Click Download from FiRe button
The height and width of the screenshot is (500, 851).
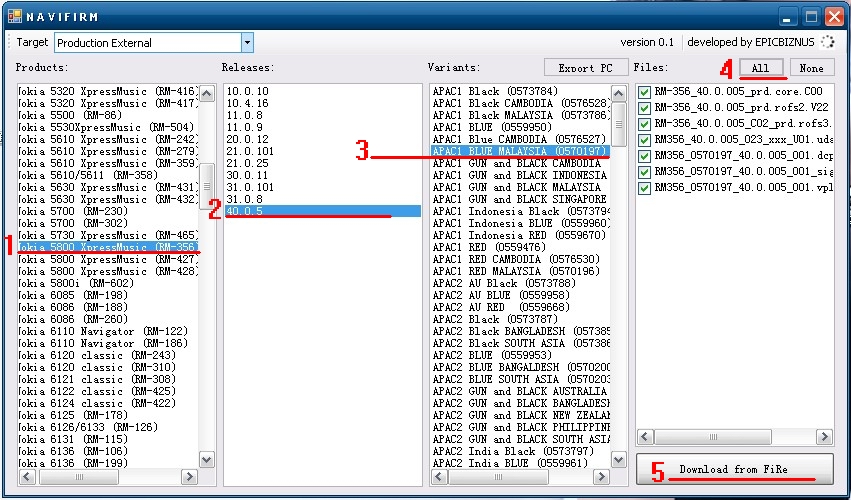734,469
